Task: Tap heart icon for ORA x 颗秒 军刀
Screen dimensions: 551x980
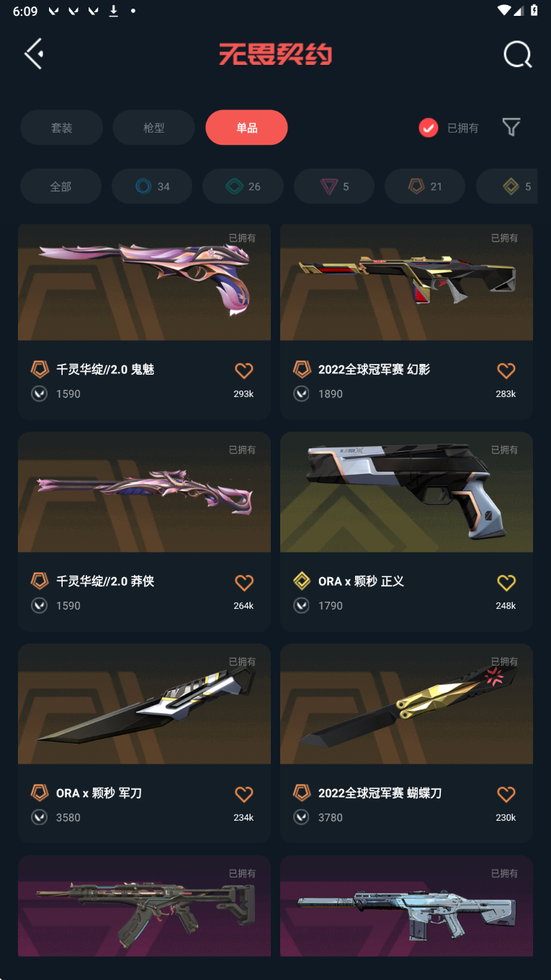Action: click(244, 794)
